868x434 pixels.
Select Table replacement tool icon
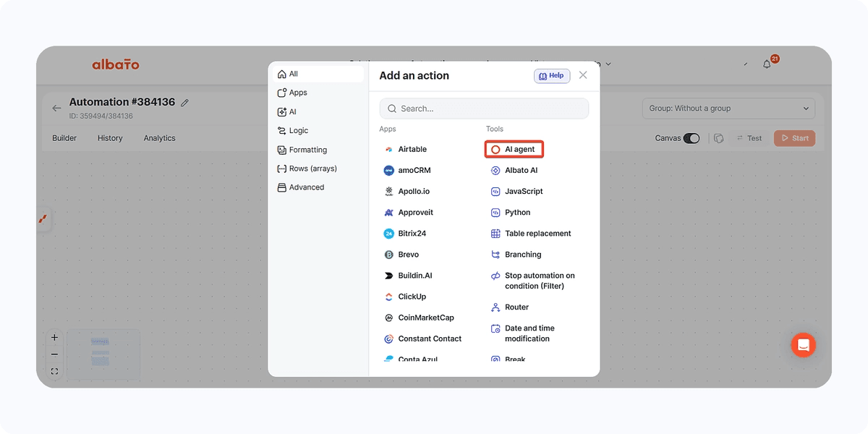(x=495, y=234)
